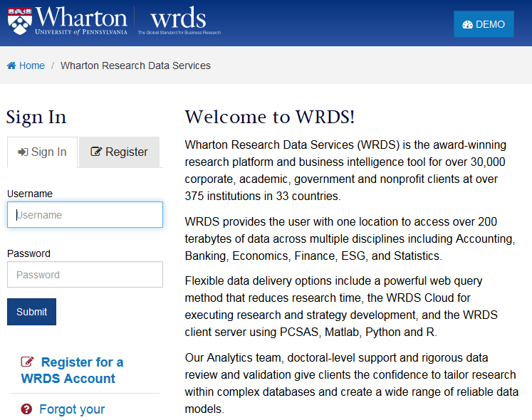Click the Username label
Image resolution: width=532 pixels, height=420 pixels.
[x=30, y=194]
